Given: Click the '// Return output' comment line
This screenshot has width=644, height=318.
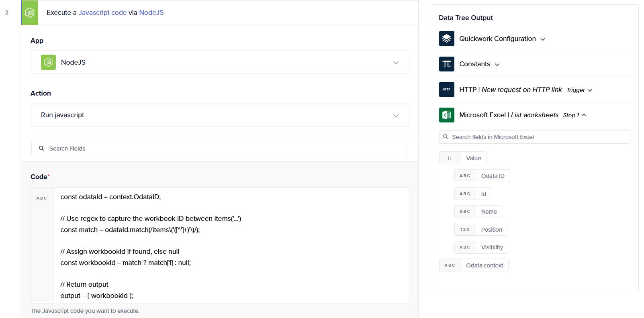Looking at the screenshot, I should [84, 284].
